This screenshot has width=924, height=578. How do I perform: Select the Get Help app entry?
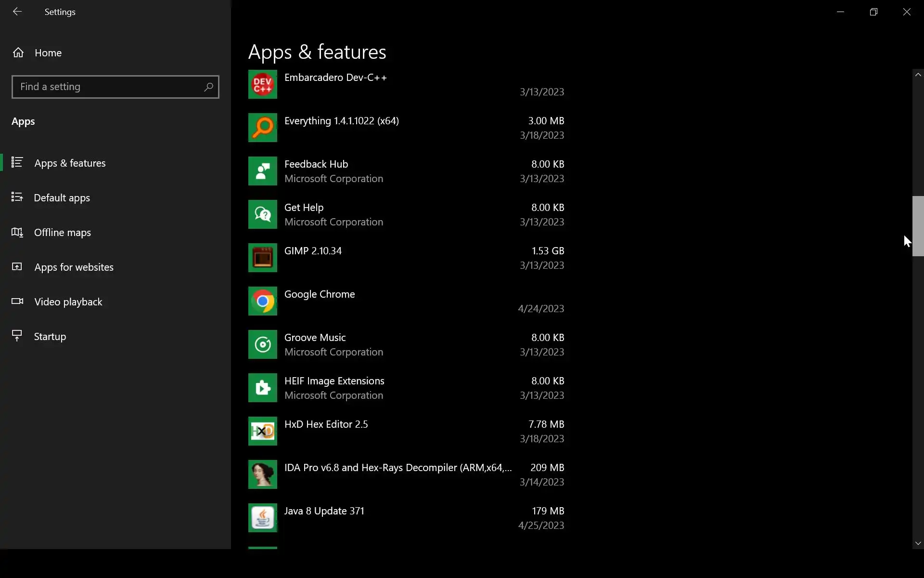click(333, 214)
